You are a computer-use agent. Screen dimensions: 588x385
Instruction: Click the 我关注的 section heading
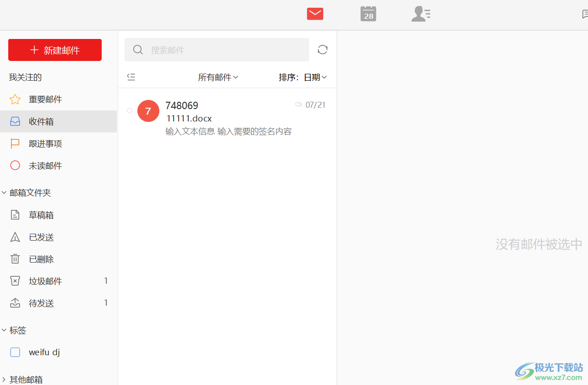pyautogui.click(x=25, y=77)
